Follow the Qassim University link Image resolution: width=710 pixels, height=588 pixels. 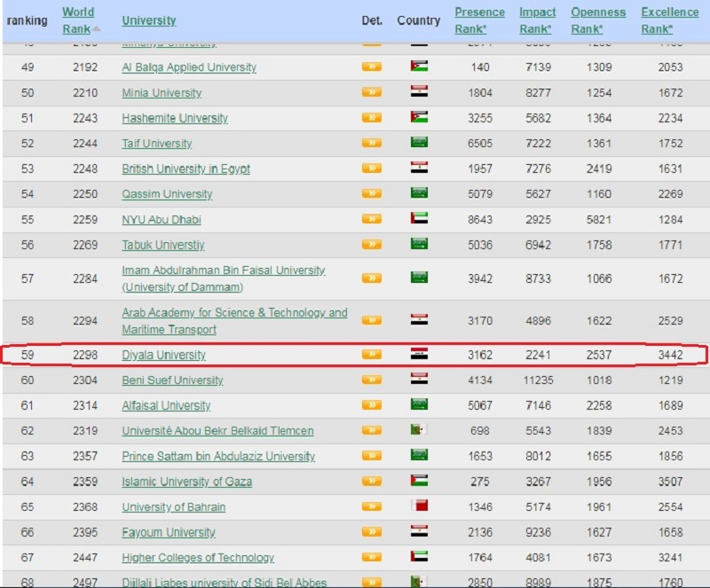(x=167, y=194)
